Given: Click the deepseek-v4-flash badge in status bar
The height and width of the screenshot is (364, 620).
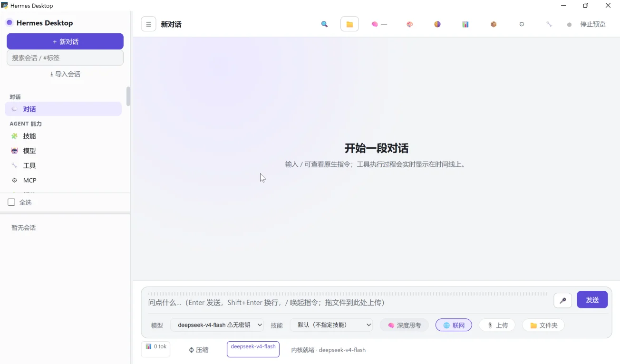Looking at the screenshot, I should (x=253, y=349).
